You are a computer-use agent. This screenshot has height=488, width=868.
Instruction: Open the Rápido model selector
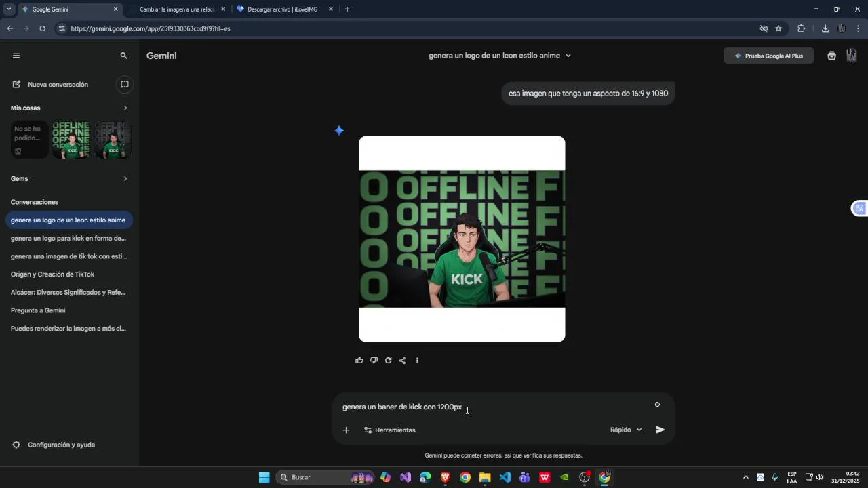click(x=625, y=430)
